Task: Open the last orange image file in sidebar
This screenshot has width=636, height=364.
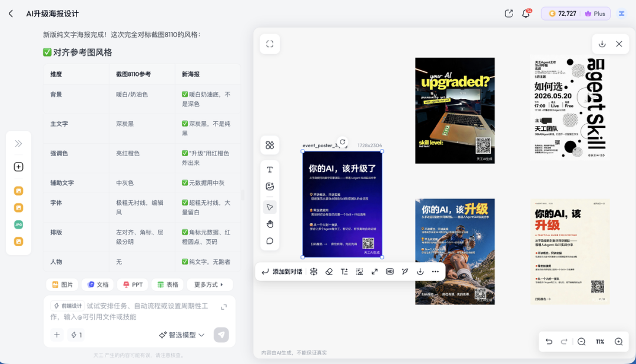Action: click(19, 241)
